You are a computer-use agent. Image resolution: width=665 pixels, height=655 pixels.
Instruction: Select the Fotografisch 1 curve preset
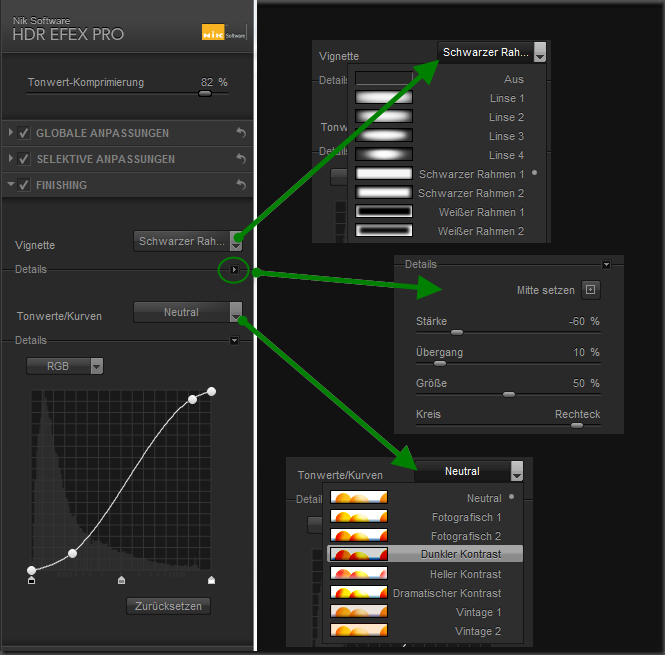[424, 517]
